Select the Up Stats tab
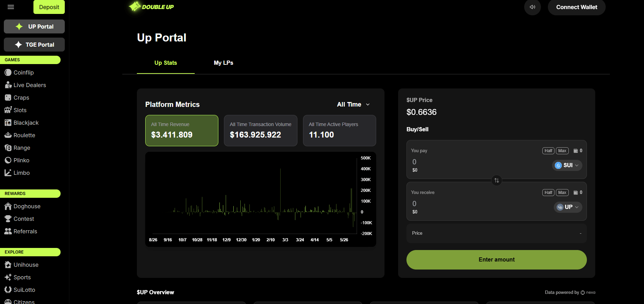This screenshot has height=304, width=644. pos(165,63)
